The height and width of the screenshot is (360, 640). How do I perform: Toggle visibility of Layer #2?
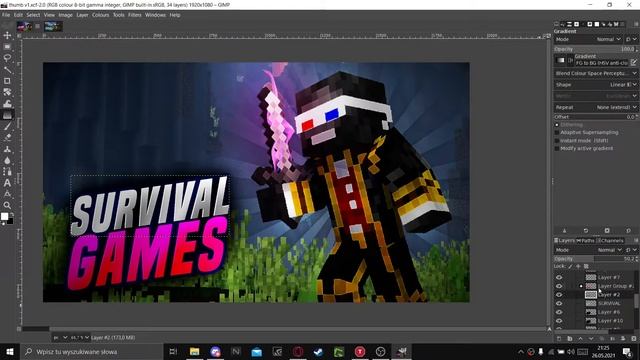tap(559, 295)
